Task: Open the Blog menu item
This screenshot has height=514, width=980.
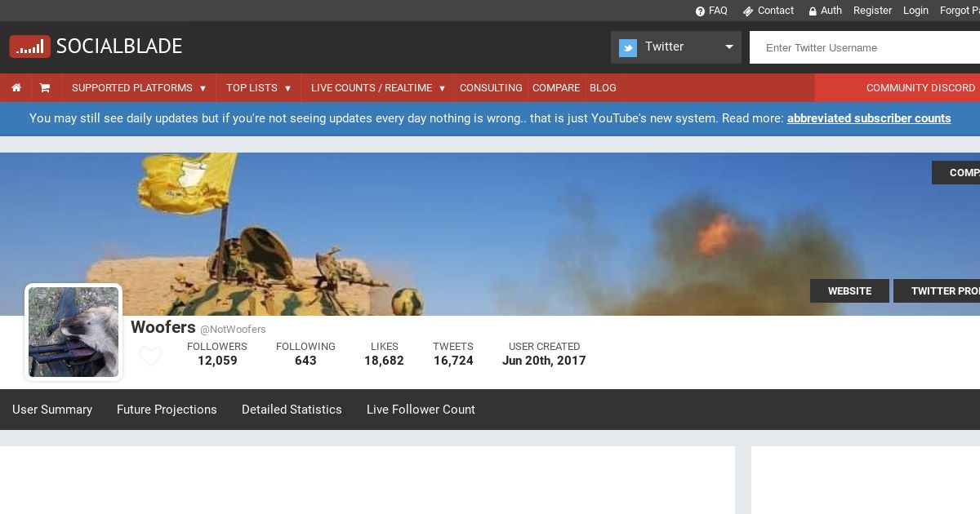Action: coord(603,87)
